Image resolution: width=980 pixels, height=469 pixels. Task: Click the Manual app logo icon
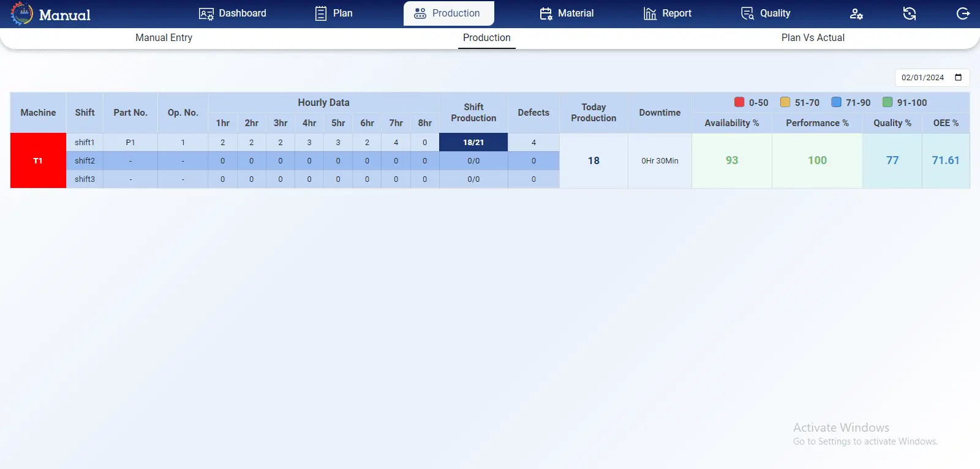click(22, 13)
